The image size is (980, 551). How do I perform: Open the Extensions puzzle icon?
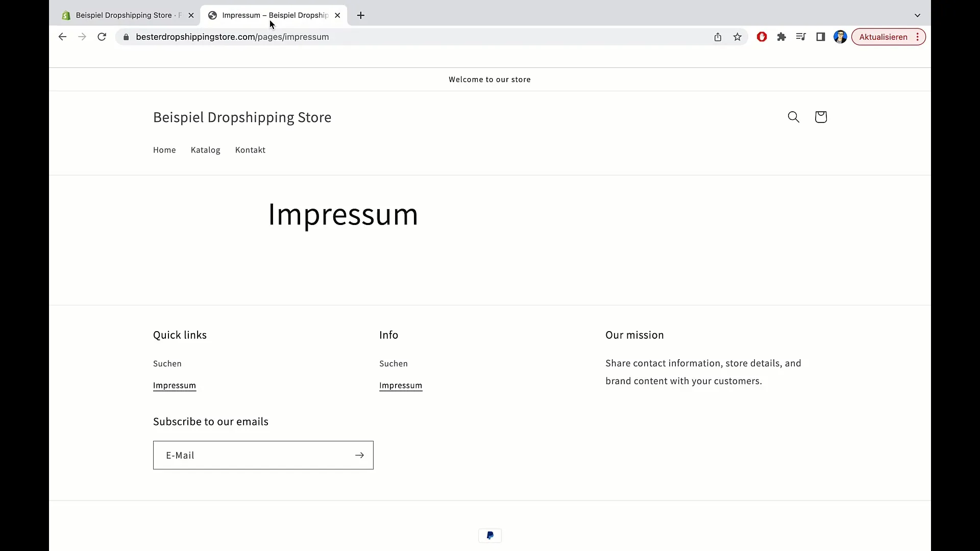(781, 37)
